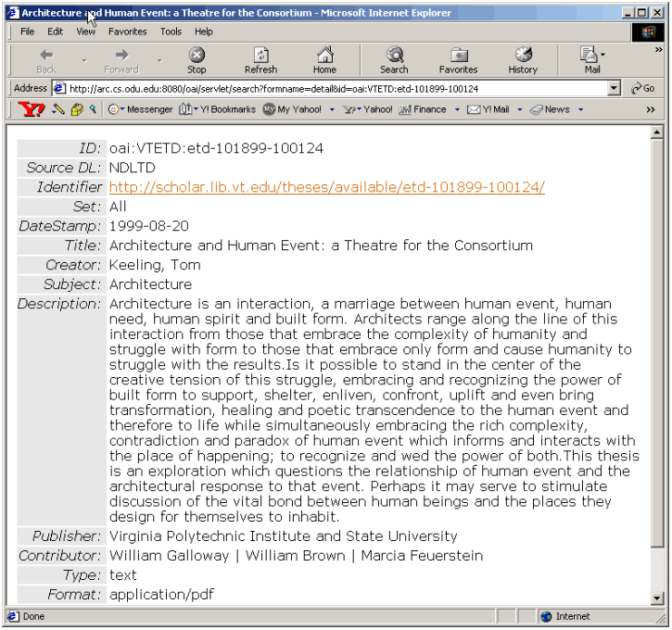Open the Search pane
Image resolution: width=672 pixels, height=630 pixels.
coord(394,60)
